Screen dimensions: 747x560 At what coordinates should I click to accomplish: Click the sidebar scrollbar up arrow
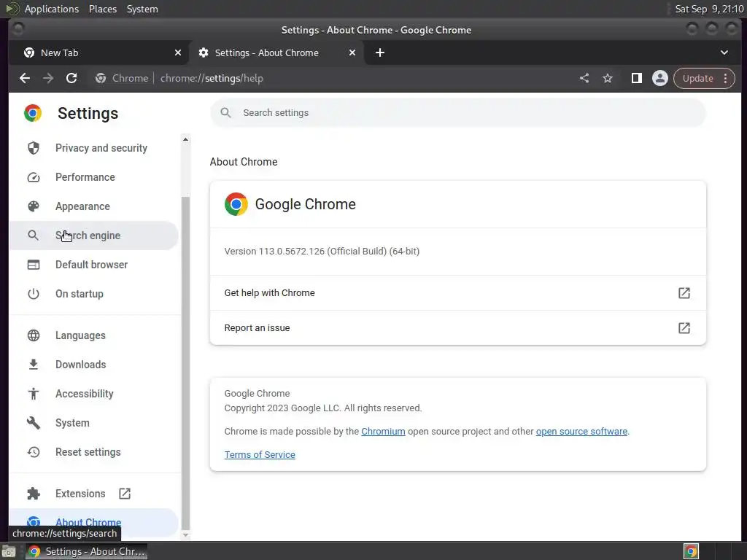185,139
